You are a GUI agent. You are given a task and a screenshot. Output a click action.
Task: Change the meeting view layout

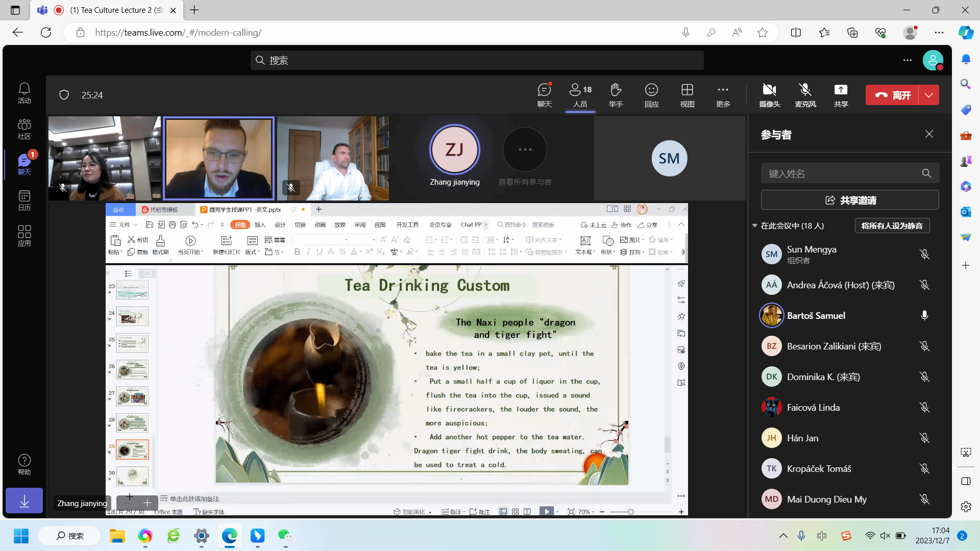[x=687, y=95]
